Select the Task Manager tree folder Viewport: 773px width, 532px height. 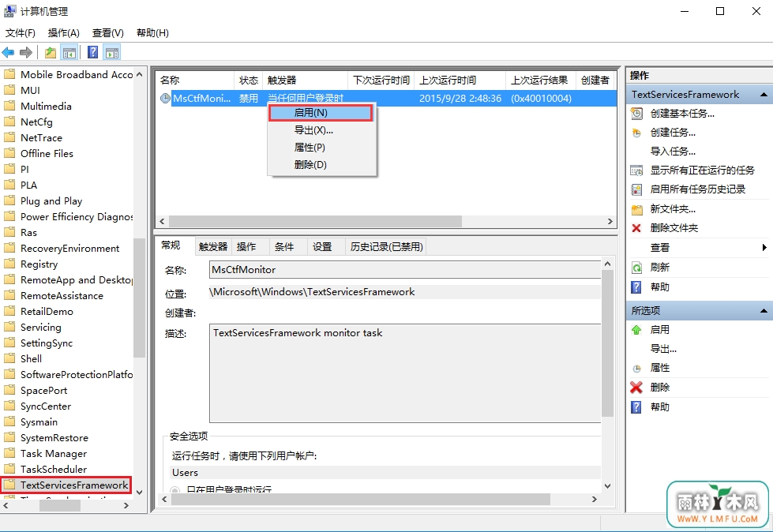pos(54,453)
